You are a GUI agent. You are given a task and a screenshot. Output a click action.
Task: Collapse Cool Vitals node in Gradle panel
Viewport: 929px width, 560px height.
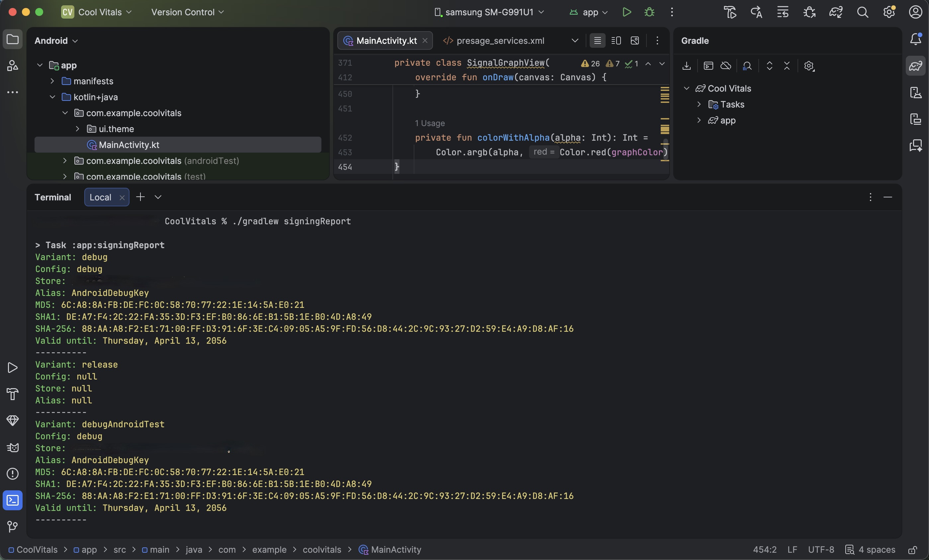click(x=687, y=88)
